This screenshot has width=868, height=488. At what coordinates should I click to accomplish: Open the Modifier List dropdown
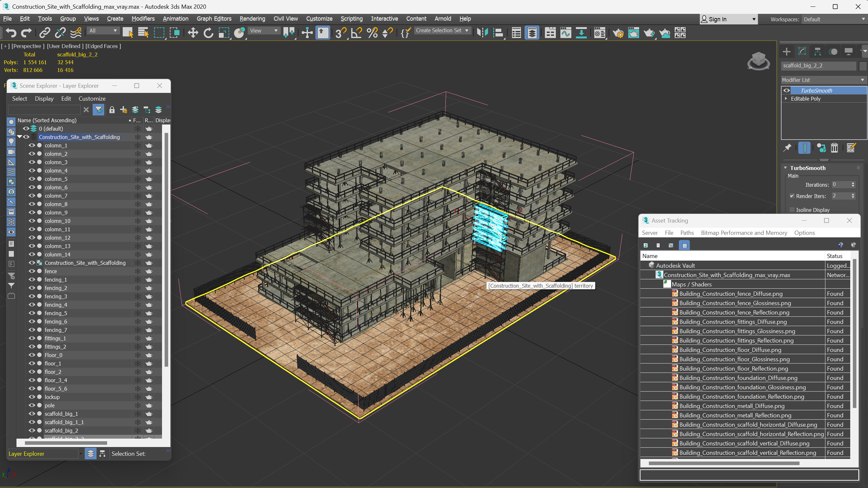tap(824, 80)
